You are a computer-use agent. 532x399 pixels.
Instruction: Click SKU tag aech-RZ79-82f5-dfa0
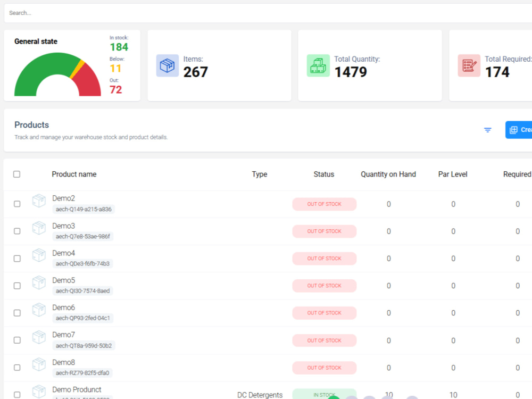coord(82,373)
